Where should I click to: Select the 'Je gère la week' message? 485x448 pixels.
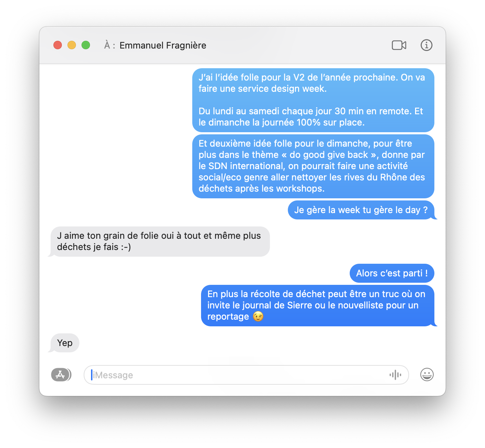[x=361, y=210]
